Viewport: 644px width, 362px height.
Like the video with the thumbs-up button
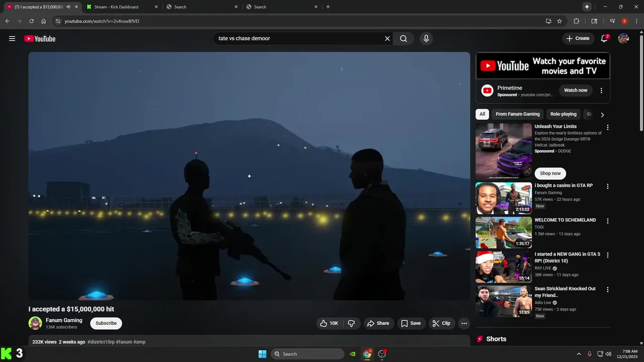click(329, 323)
